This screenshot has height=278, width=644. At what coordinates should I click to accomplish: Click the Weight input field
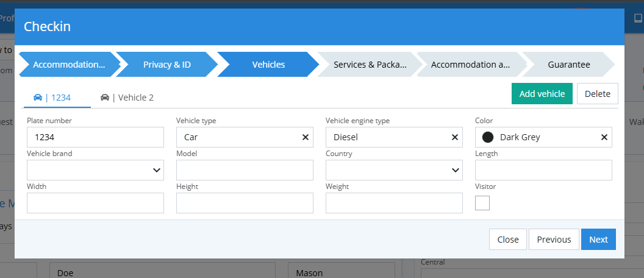click(395, 203)
